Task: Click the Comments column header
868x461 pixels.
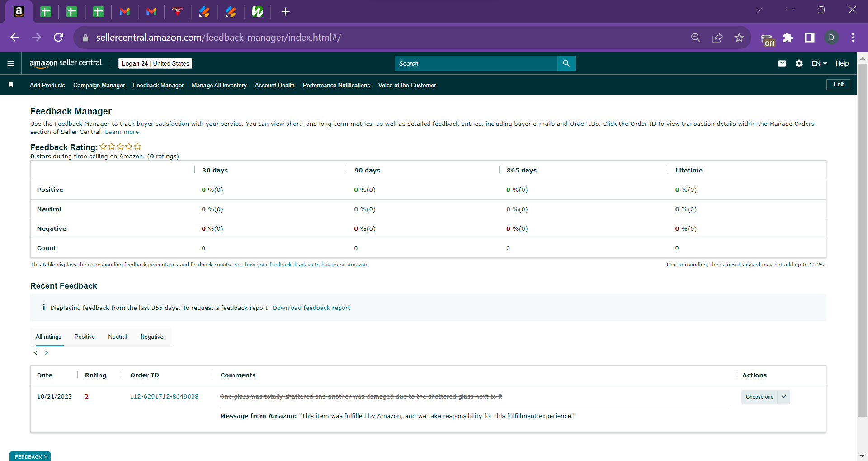Action: click(x=238, y=375)
